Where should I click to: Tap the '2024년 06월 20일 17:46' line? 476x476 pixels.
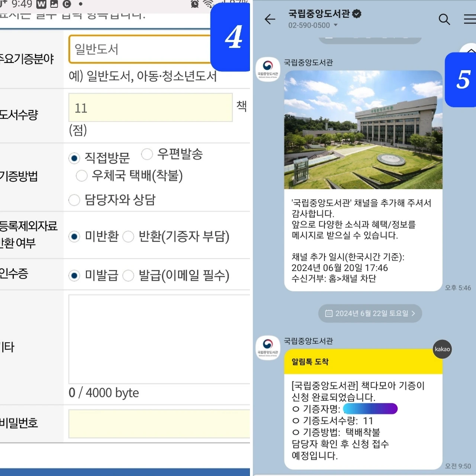point(340,268)
